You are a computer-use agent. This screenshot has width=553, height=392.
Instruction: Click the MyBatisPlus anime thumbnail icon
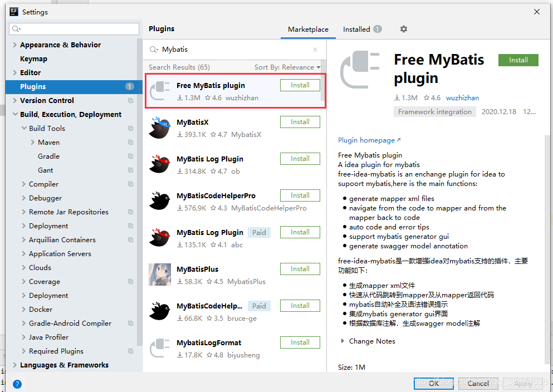pyautogui.click(x=160, y=274)
